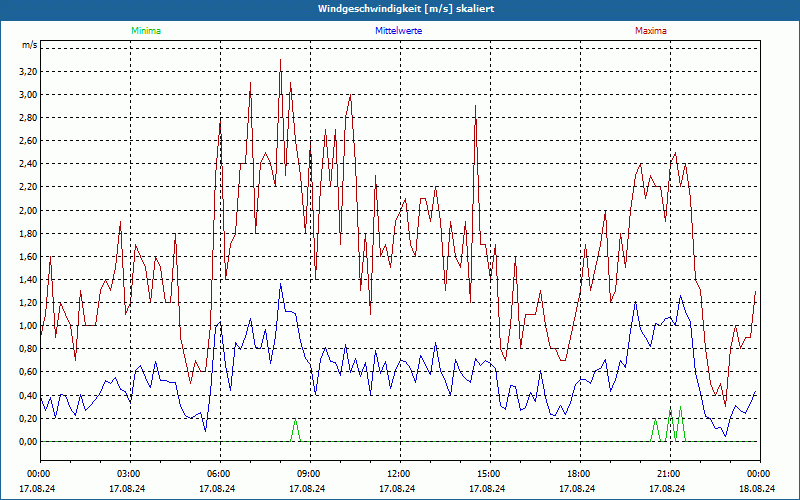The height and width of the screenshot is (500, 800).
Task: Click the 2,60 y-axis value
Action: pos(28,141)
